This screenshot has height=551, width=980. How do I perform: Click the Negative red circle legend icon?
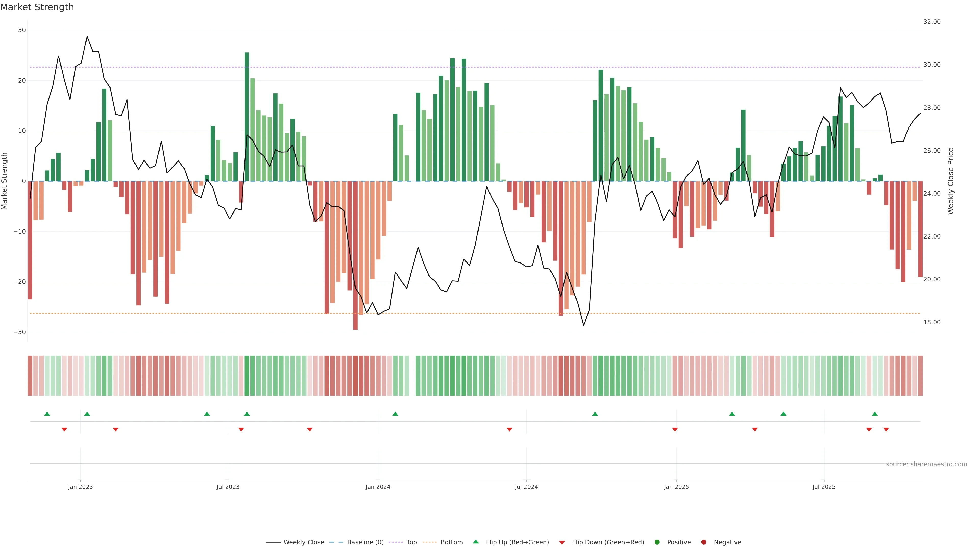pos(703,542)
